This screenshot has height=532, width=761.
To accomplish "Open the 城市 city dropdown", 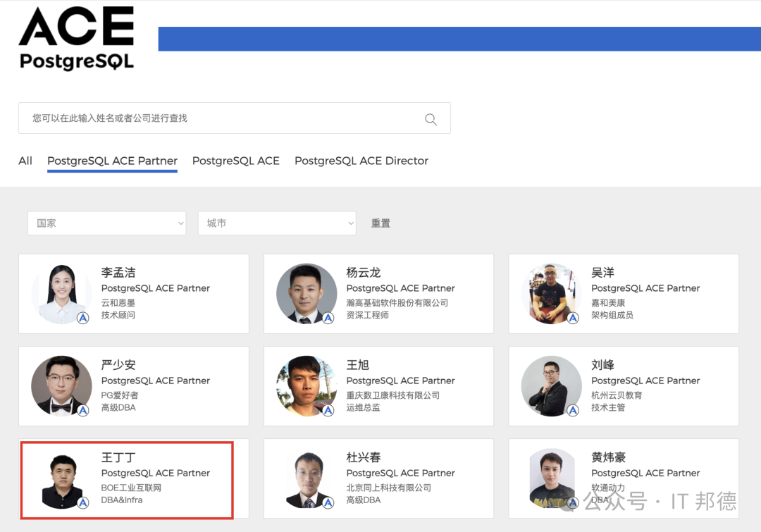I will pos(277,223).
